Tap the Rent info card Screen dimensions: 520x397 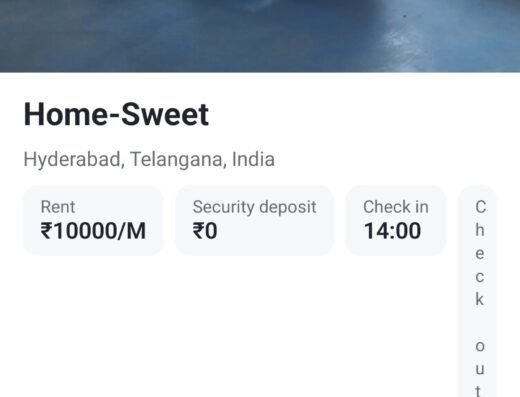point(93,221)
